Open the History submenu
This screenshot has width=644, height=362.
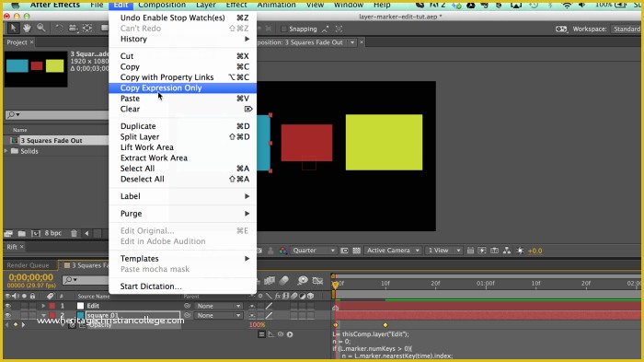pos(182,39)
